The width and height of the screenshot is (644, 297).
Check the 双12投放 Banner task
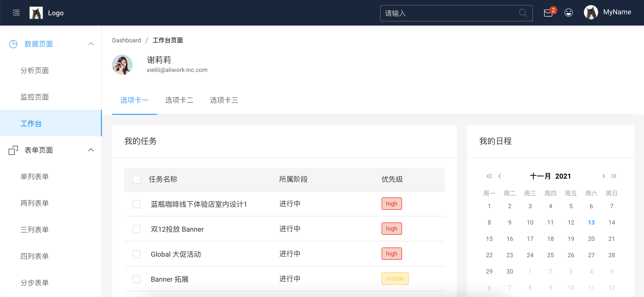[x=137, y=229]
